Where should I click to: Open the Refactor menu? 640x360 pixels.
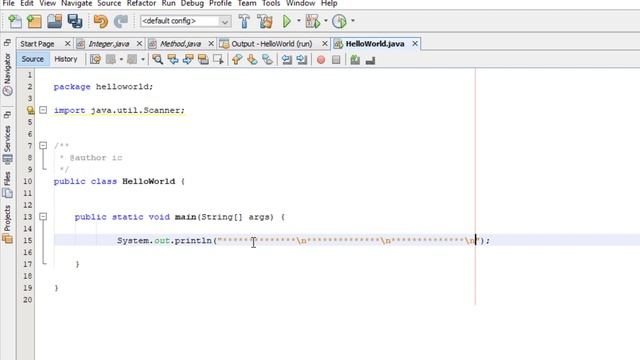[141, 3]
